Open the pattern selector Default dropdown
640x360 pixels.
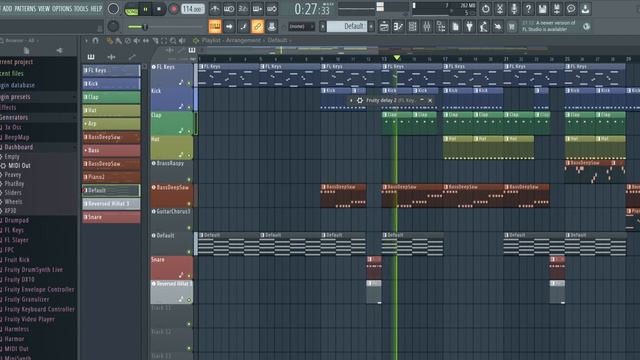[347, 27]
